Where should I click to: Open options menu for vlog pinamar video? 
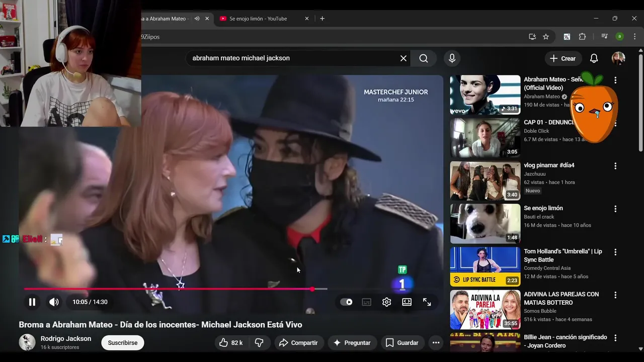click(x=615, y=166)
